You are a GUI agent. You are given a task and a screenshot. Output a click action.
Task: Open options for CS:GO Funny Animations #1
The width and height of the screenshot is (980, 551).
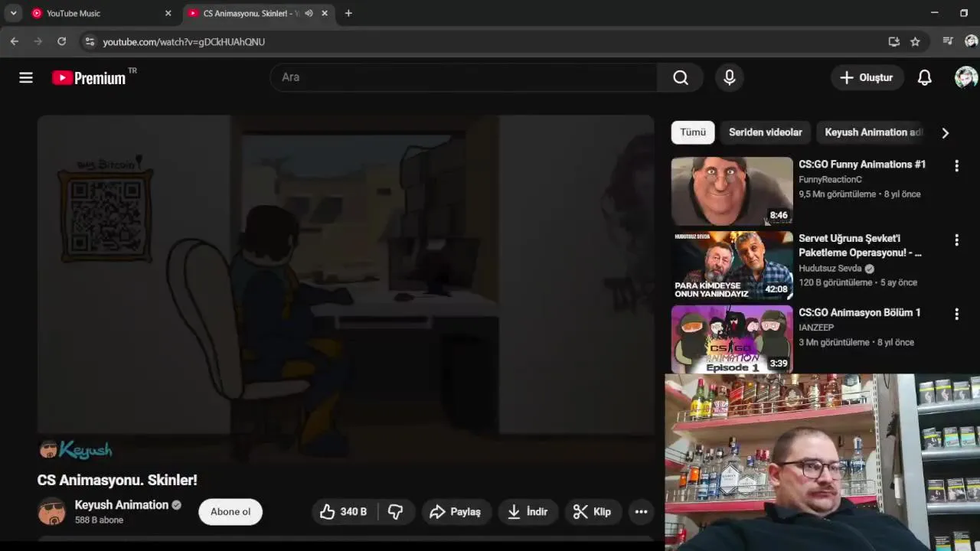[x=956, y=165]
